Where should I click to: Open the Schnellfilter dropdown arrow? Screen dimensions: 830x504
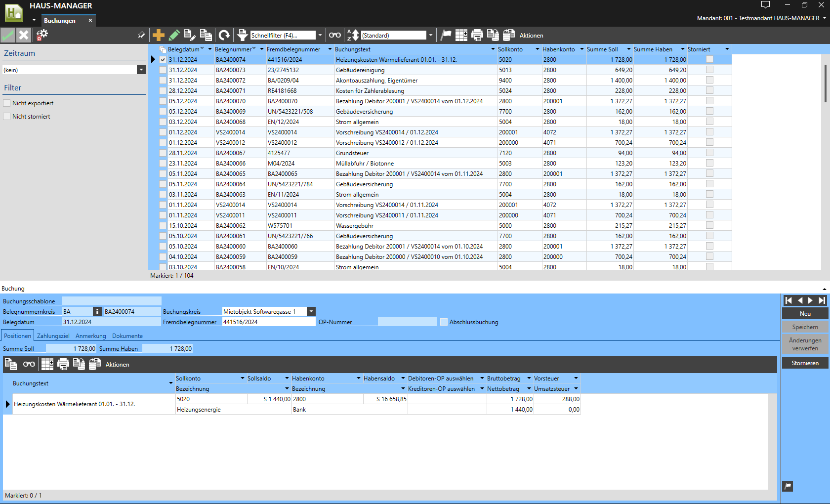(x=320, y=35)
